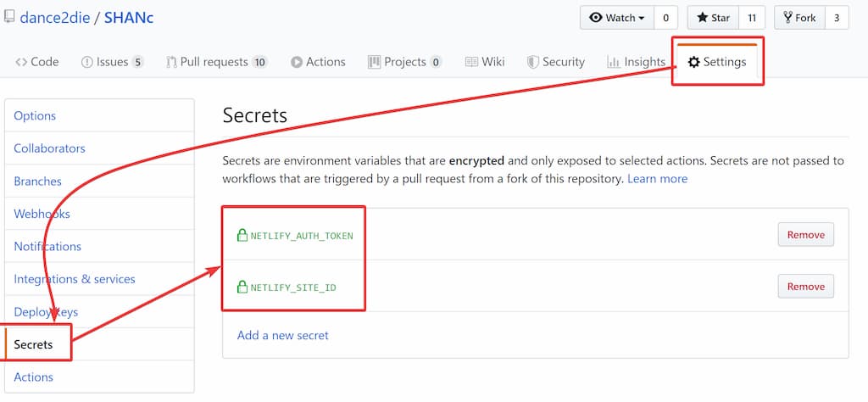868x402 pixels.
Task: Open the Issues tab
Action: pos(112,62)
